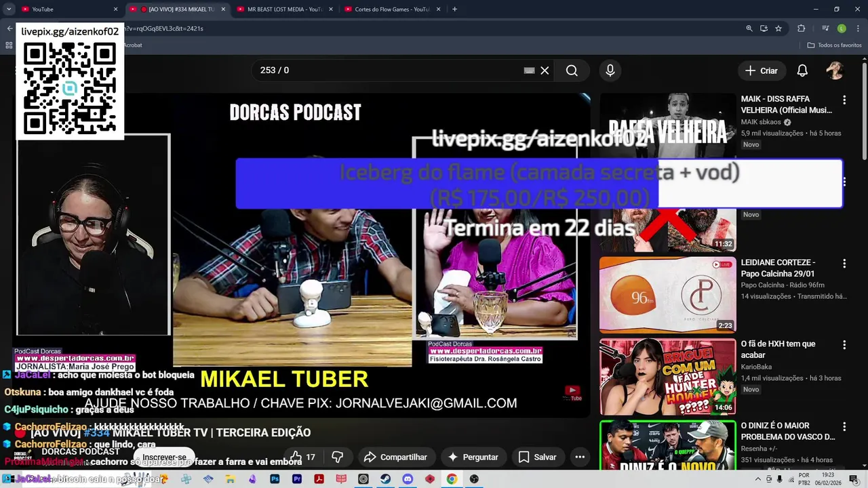868x488 pixels.
Task: Open a new browser tab
Action: click(x=454, y=9)
